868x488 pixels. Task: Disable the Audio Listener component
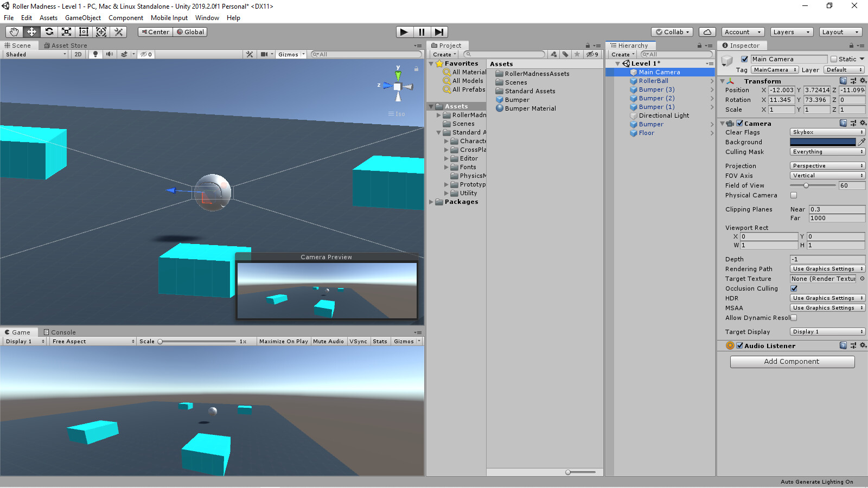click(739, 345)
